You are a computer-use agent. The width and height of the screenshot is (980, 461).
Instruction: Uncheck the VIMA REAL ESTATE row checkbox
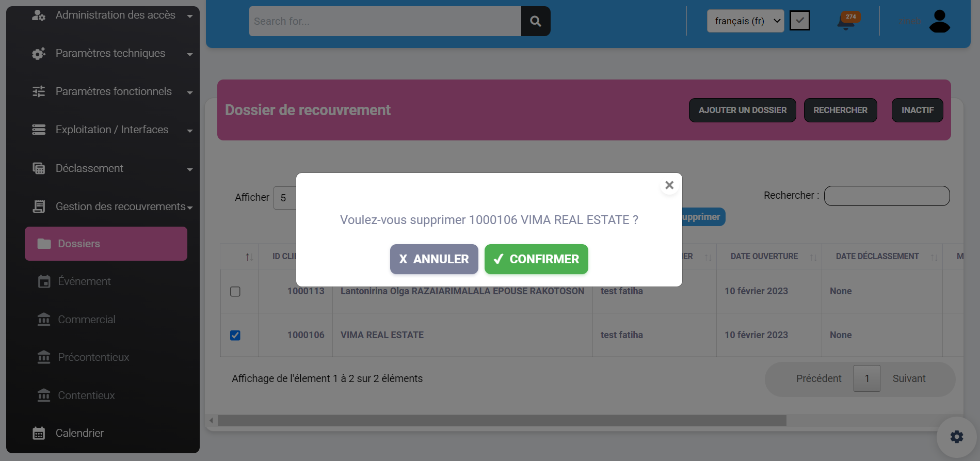click(235, 336)
